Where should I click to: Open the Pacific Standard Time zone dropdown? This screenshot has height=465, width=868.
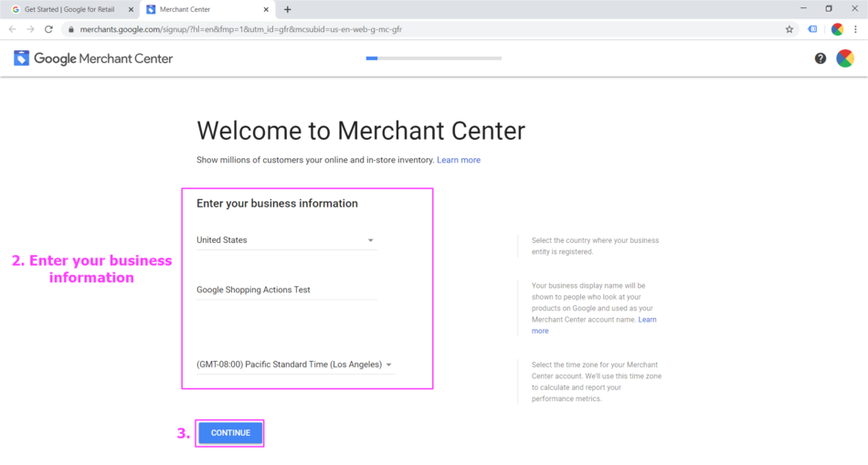[x=294, y=365]
